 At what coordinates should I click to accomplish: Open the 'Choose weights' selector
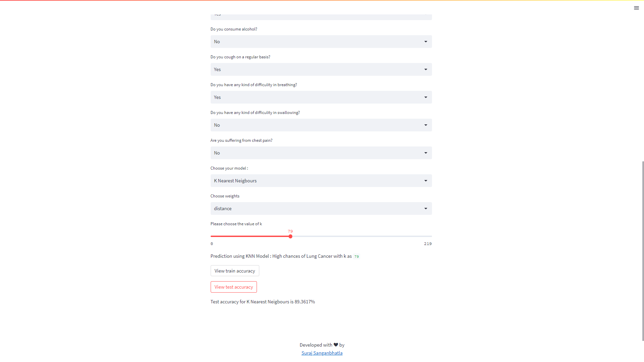point(321,208)
